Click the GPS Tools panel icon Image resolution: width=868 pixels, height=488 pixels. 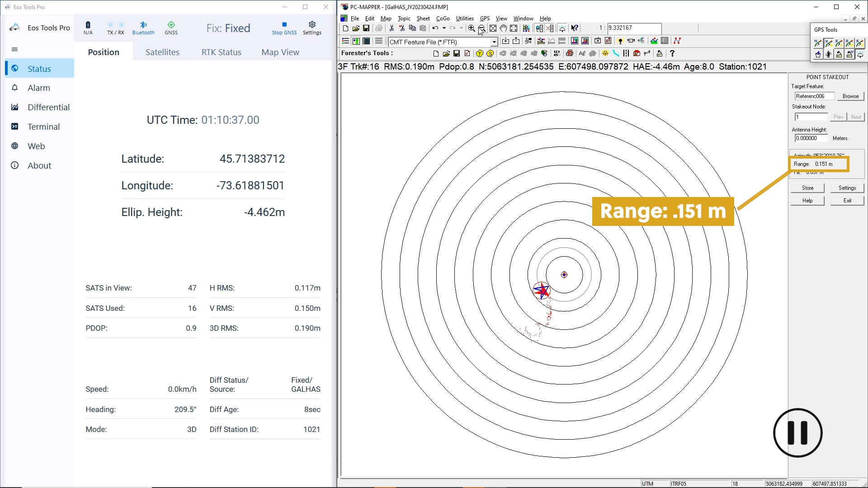827,29
